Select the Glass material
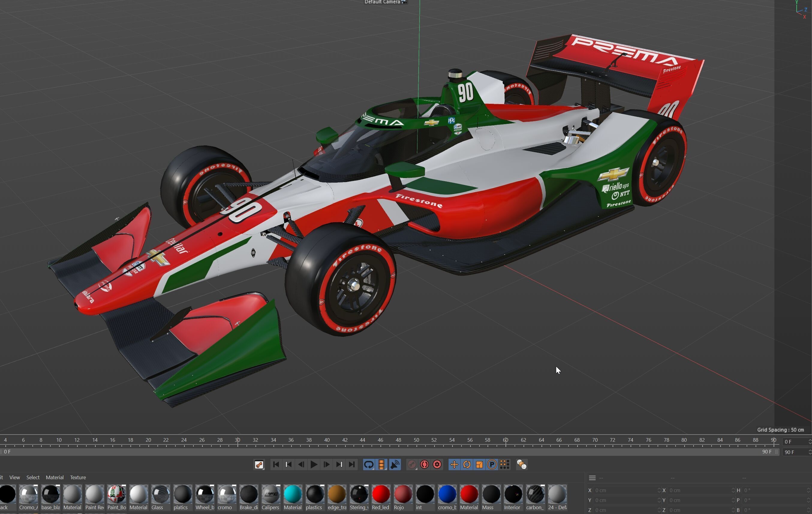 [160, 494]
